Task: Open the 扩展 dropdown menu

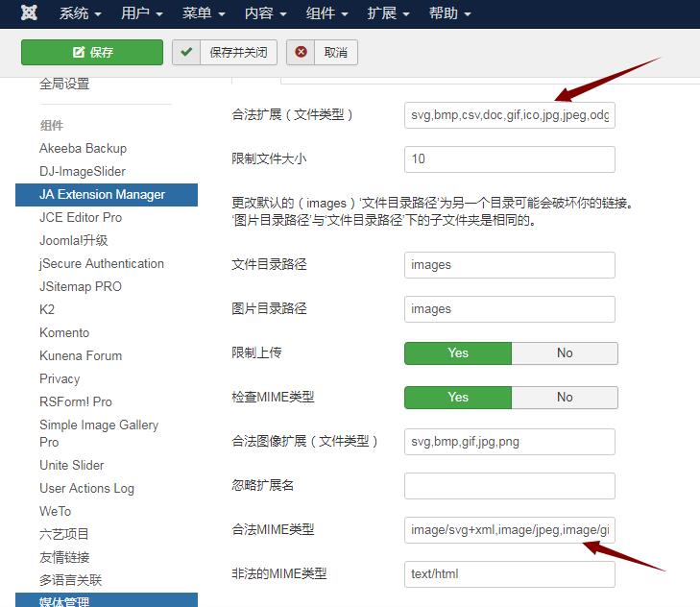Action: [388, 13]
